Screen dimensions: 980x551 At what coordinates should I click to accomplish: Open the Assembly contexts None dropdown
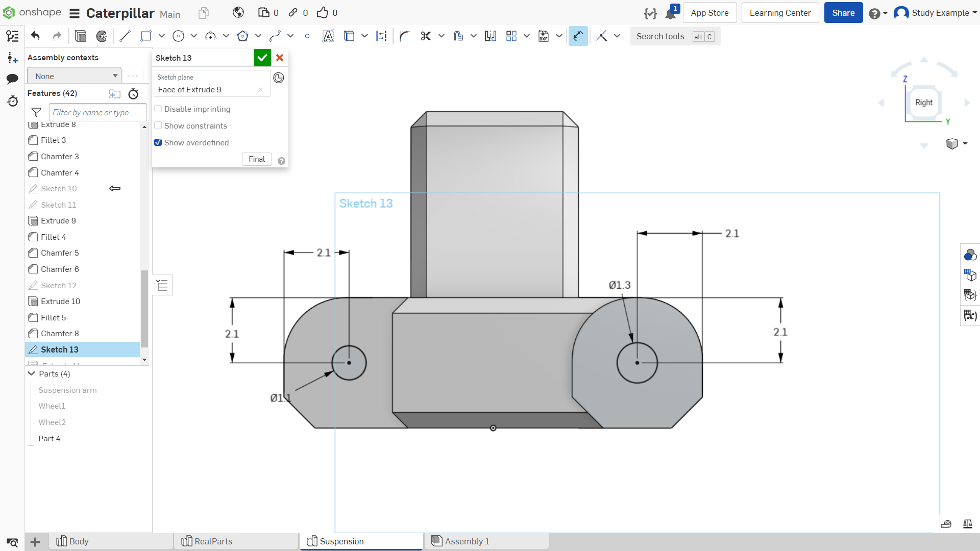74,76
